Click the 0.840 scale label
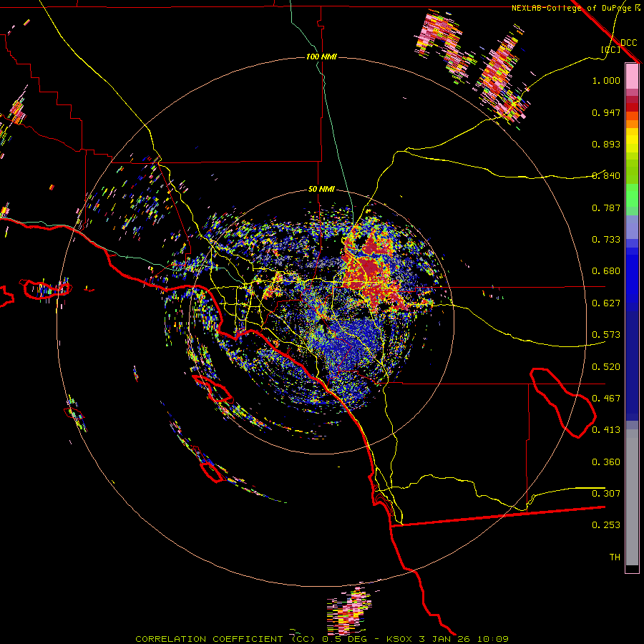The height and width of the screenshot is (644, 644). click(606, 176)
